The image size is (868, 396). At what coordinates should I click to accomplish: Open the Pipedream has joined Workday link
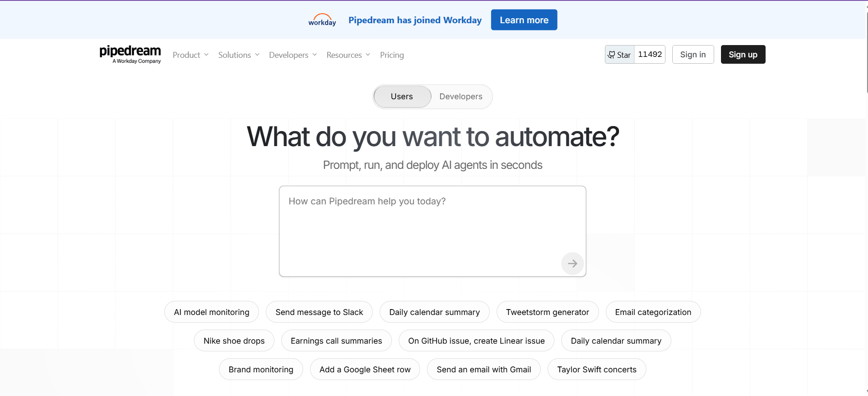click(x=415, y=20)
